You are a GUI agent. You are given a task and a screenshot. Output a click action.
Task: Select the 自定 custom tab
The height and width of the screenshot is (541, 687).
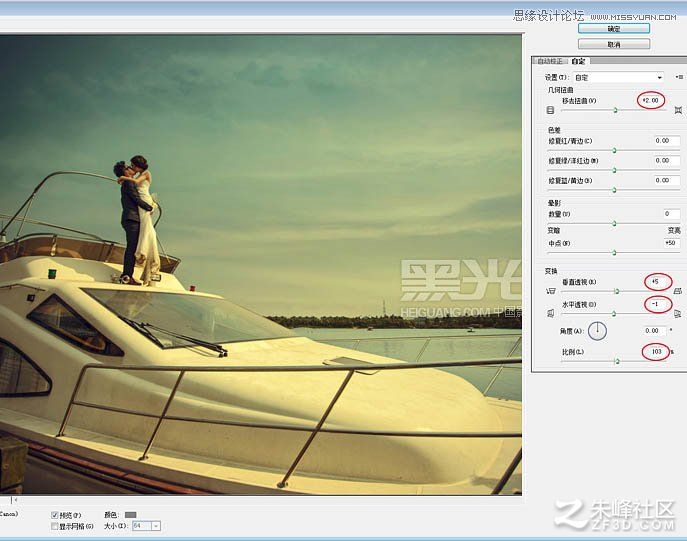[x=578, y=61]
